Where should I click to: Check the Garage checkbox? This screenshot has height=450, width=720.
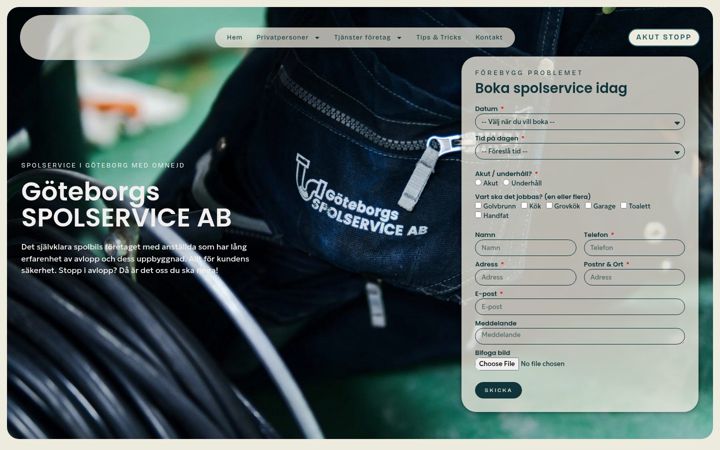(588, 205)
